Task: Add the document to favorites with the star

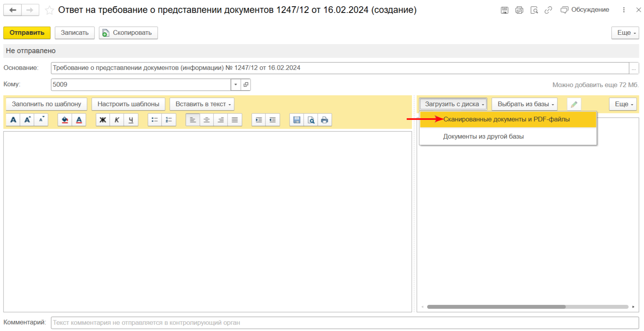Action: coord(49,10)
